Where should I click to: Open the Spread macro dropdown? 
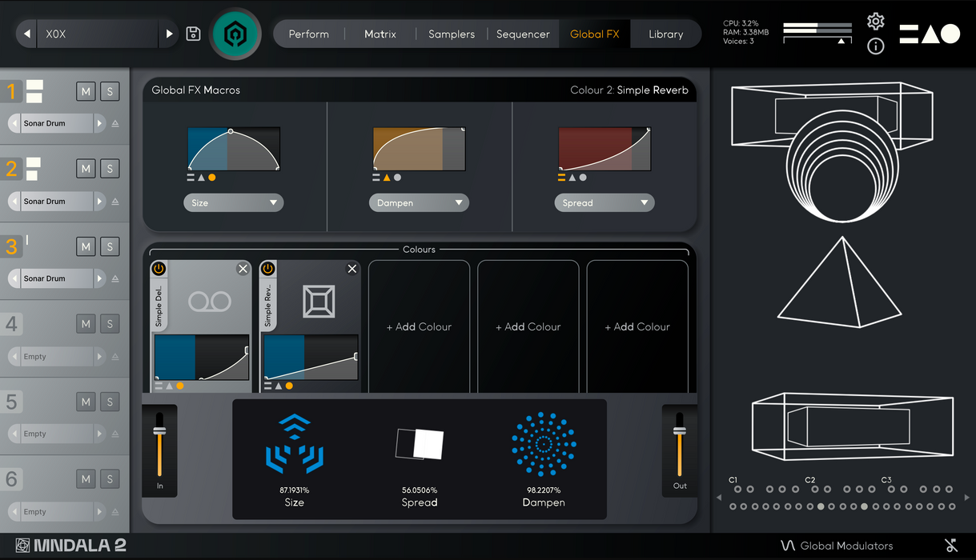604,203
